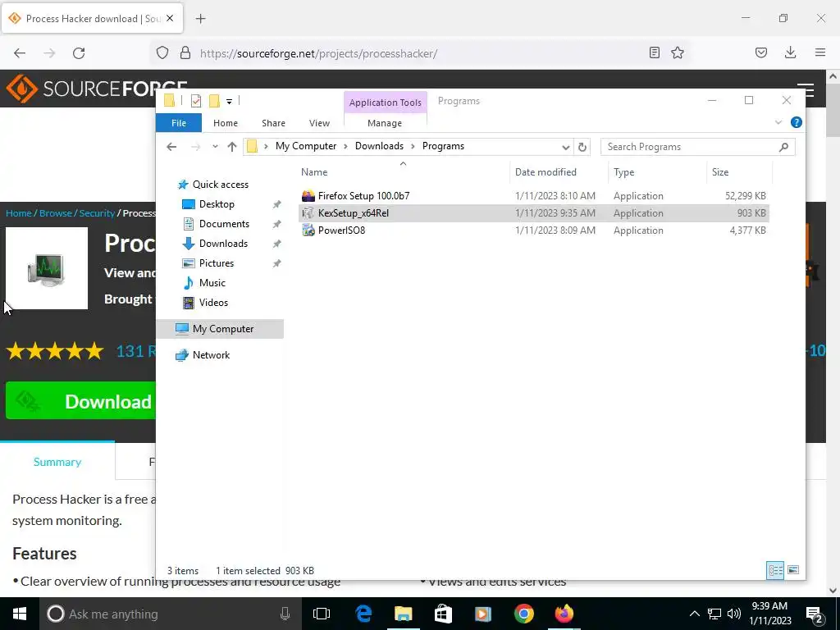Open Videos in navigation pane
The height and width of the screenshot is (630, 840).
tap(213, 303)
